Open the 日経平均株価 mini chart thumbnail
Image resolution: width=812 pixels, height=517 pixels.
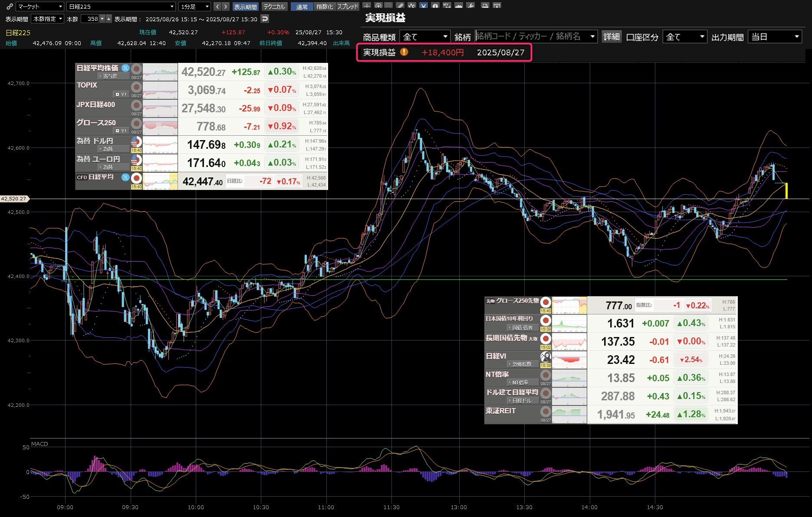pyautogui.click(x=160, y=72)
